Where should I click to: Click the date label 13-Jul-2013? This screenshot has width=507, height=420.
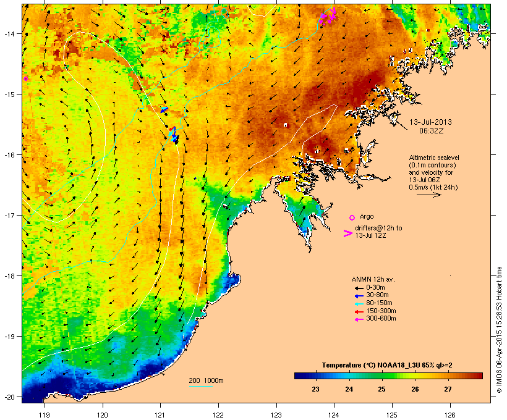430,122
